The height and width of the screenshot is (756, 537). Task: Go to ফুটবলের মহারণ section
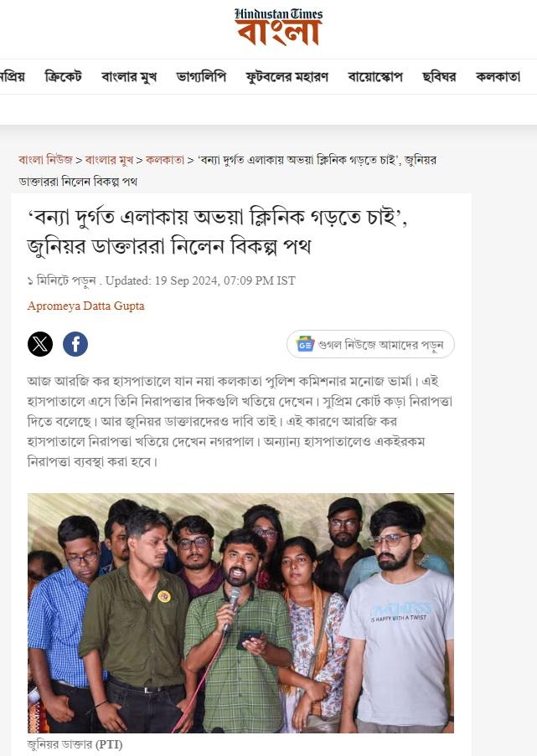tap(287, 77)
